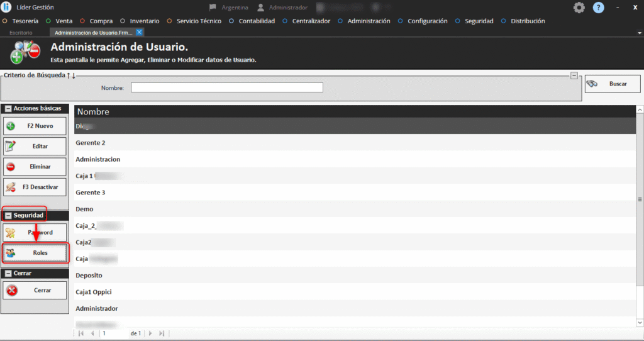
Task: Click the red Eliminar icon
Action: click(x=11, y=167)
